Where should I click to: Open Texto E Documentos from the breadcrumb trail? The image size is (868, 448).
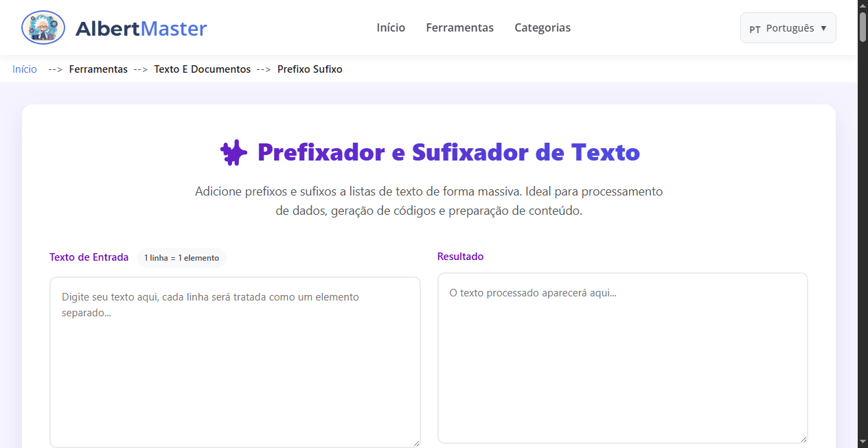point(202,69)
